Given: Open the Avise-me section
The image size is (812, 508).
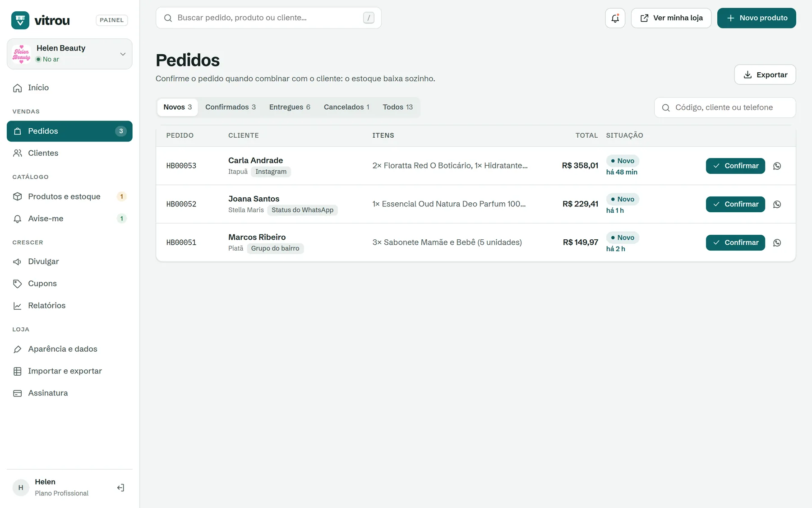Looking at the screenshot, I should [x=69, y=219].
